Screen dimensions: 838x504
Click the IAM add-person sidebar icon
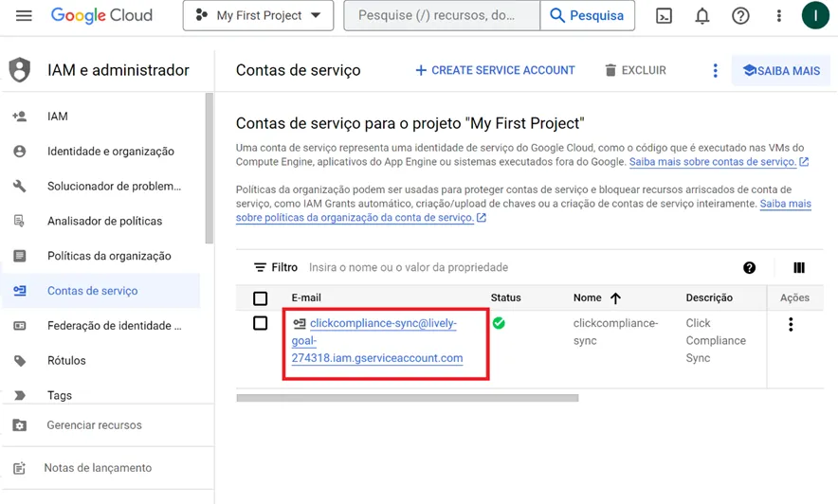coord(20,117)
